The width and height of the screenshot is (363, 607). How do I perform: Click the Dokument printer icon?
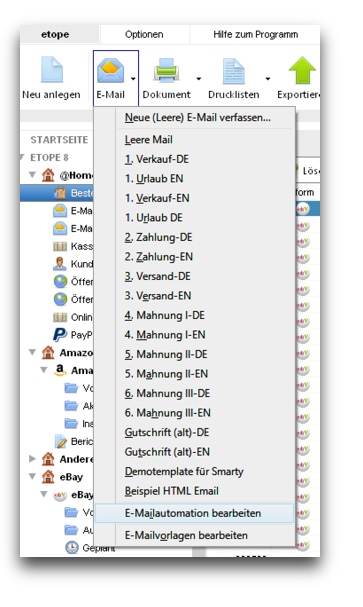click(x=166, y=70)
